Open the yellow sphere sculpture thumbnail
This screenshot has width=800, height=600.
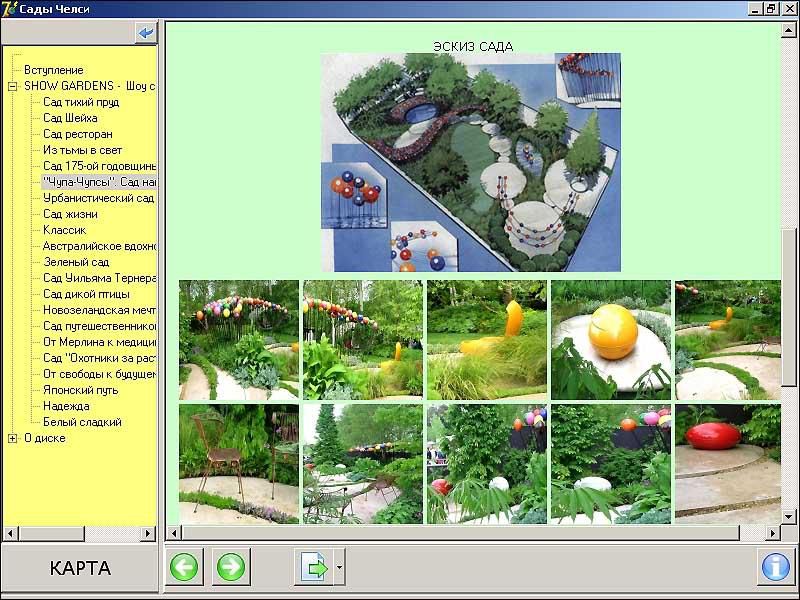click(x=610, y=340)
